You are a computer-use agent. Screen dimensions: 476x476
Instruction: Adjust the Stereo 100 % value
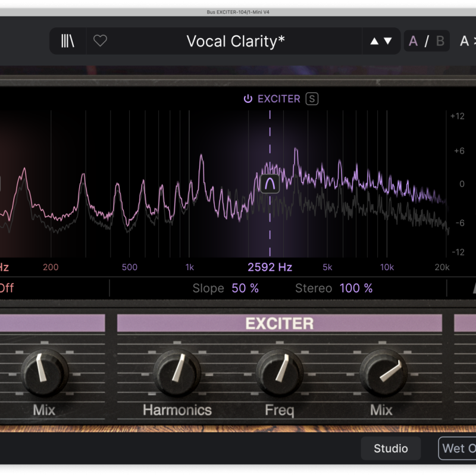coord(356,288)
